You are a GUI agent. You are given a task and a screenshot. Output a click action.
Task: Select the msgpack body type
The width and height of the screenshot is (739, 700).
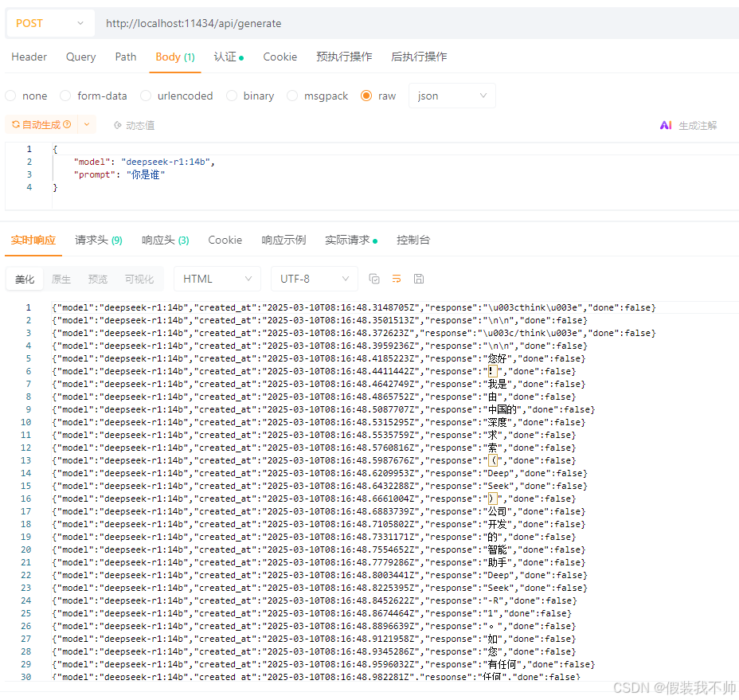(x=292, y=96)
